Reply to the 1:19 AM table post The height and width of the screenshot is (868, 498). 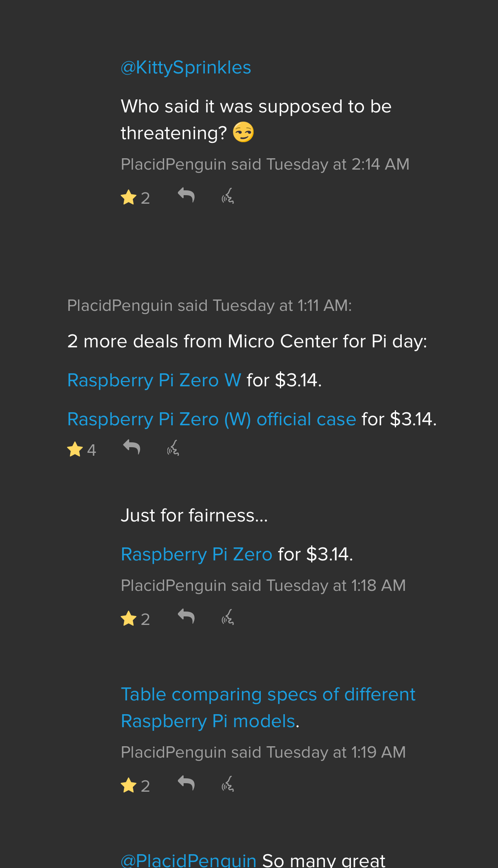coord(186,783)
